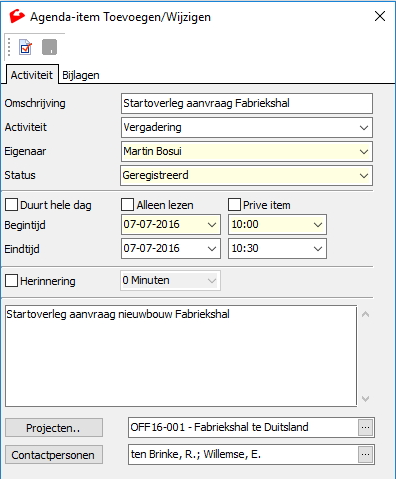396x479 pixels.
Task: Click the ellipsis button beside project field
Action: point(365,427)
